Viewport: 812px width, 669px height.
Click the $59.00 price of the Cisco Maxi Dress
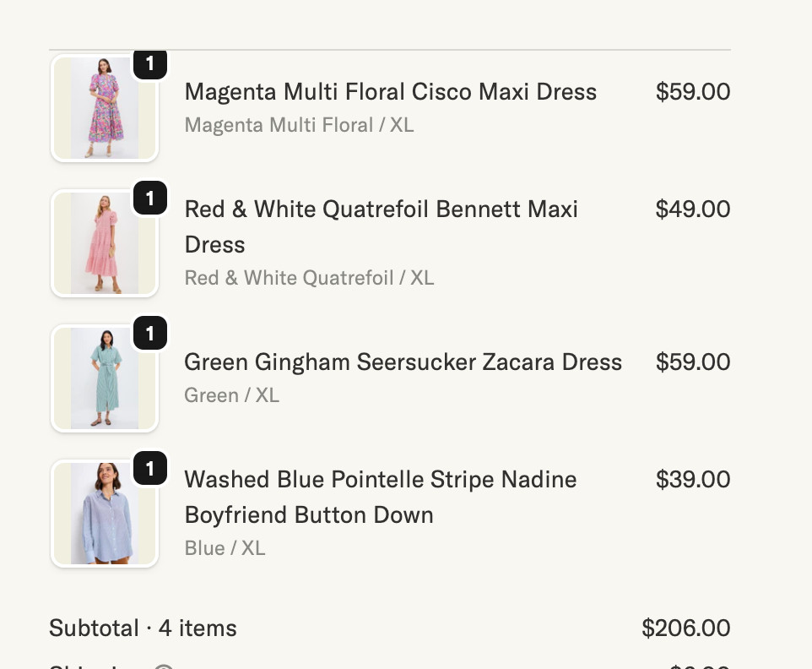tap(692, 91)
